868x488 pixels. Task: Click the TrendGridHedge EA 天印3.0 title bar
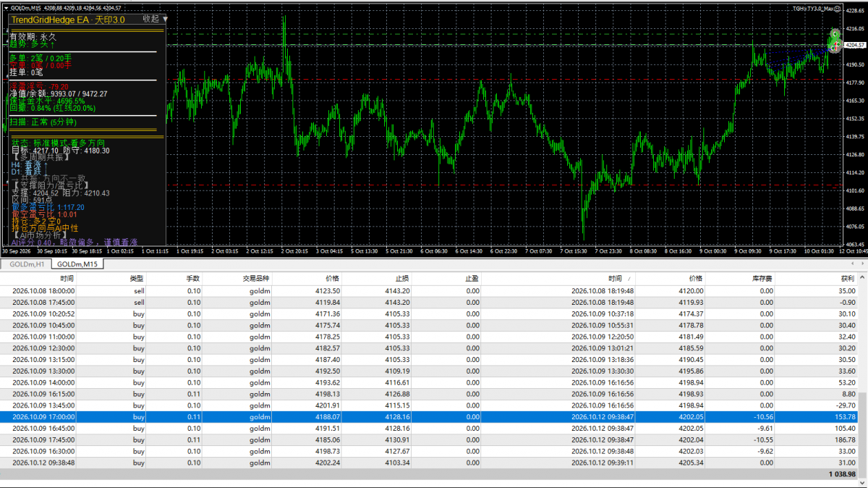(84, 20)
